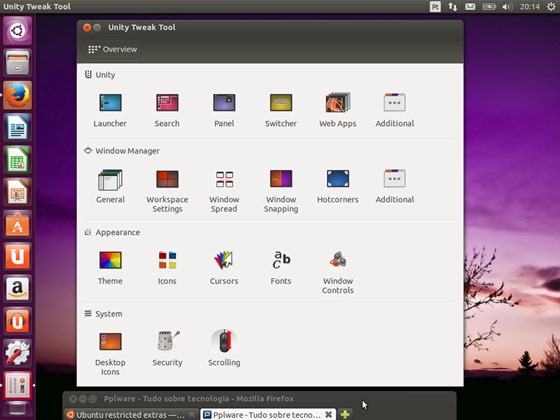Switch to Ubuntu restricted extras tab in Firefox
The image size is (560, 420).
131,414
